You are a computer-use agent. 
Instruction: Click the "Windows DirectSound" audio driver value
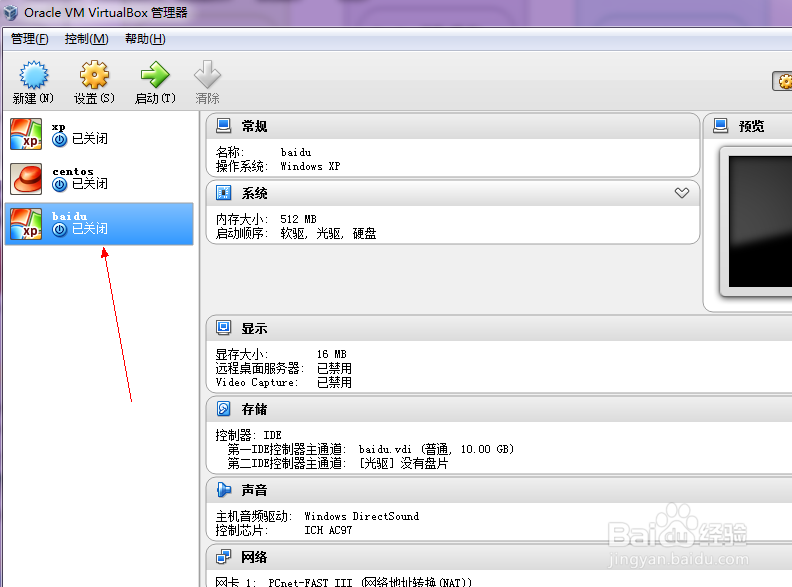[362, 516]
